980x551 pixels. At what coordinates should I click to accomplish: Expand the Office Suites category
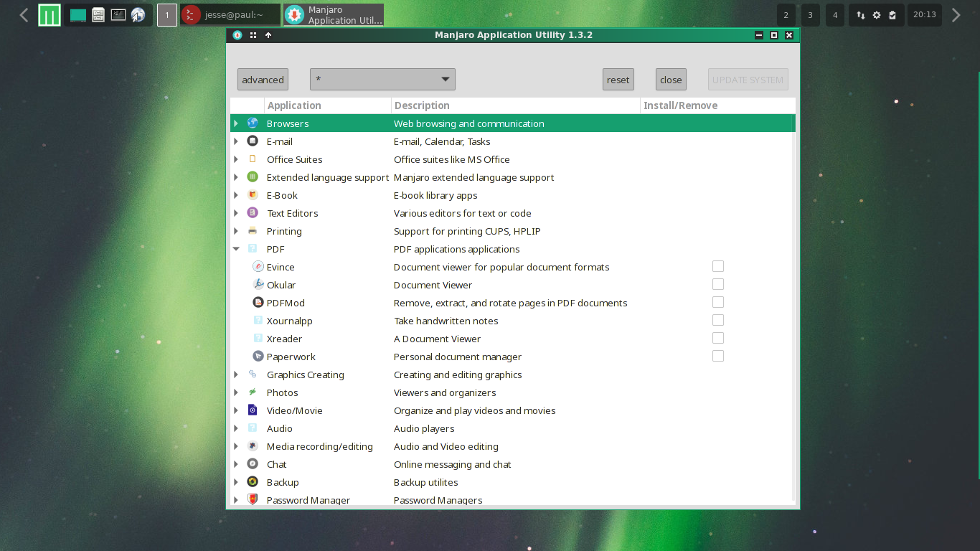(x=236, y=159)
